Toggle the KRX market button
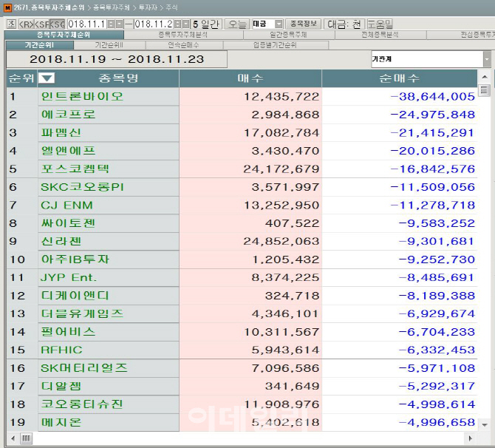Viewport: 495px width, 448px height. click(x=25, y=24)
